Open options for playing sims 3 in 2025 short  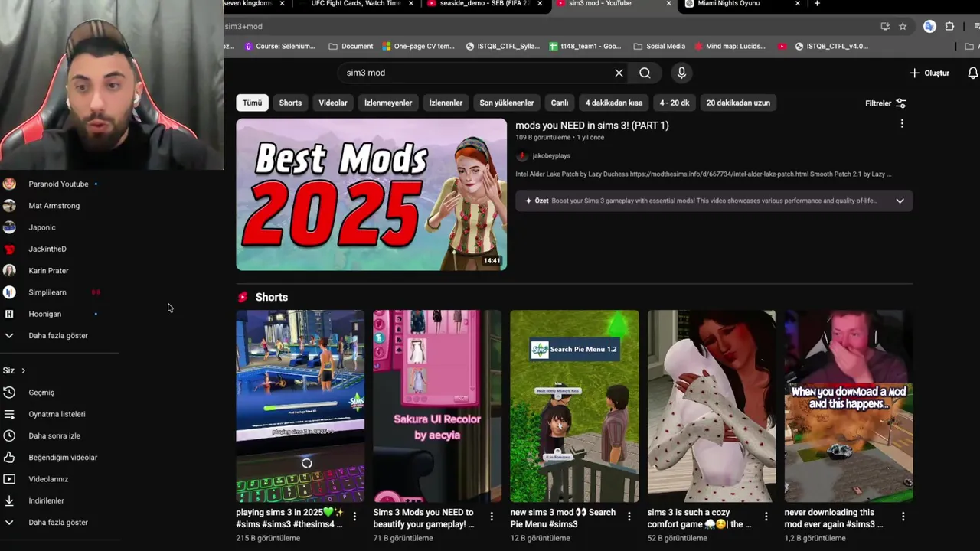(354, 517)
